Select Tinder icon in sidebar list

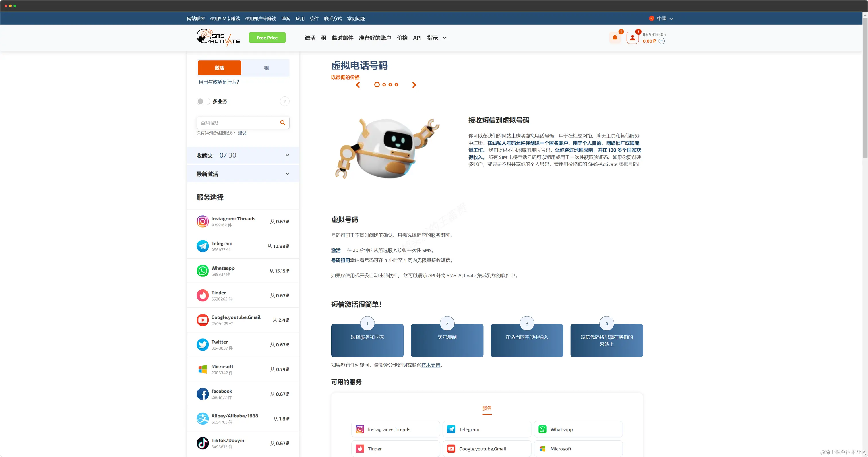click(203, 295)
